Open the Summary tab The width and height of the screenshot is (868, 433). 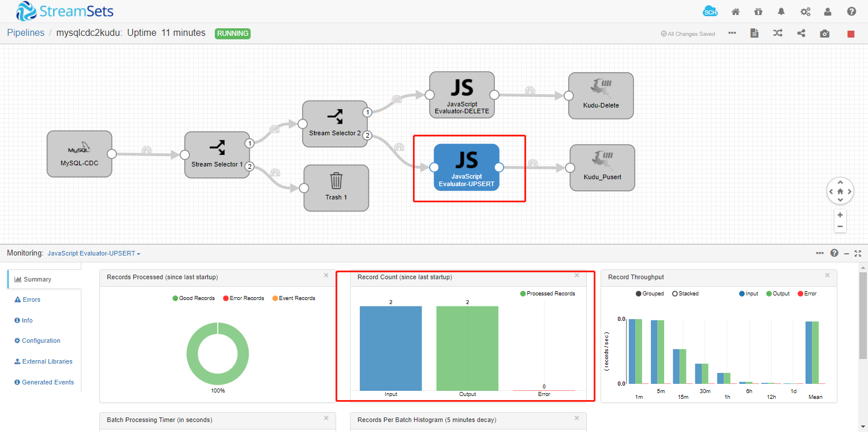[44, 279]
